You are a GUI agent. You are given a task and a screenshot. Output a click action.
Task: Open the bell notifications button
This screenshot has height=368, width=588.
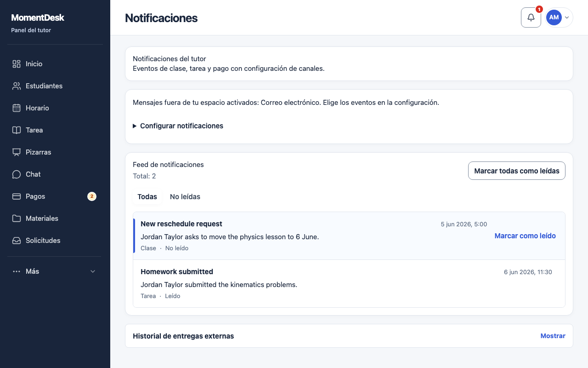pyautogui.click(x=531, y=17)
